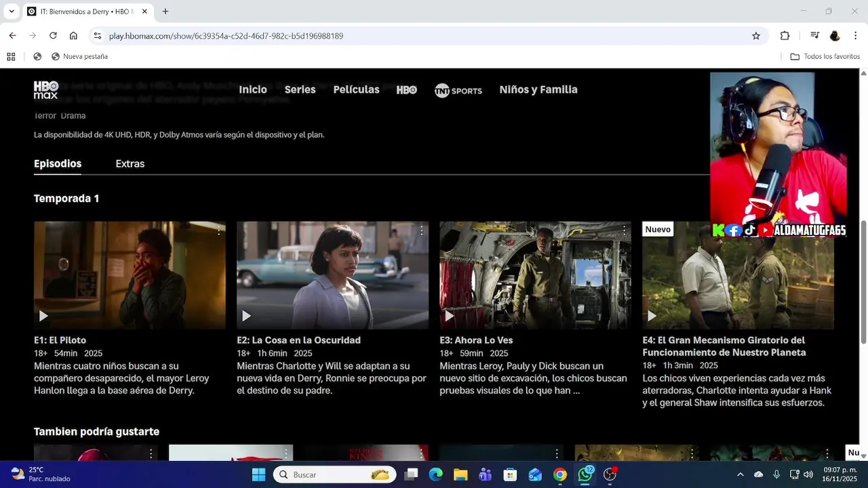Show hidden system tray icons
The image size is (868, 488).
740,474
